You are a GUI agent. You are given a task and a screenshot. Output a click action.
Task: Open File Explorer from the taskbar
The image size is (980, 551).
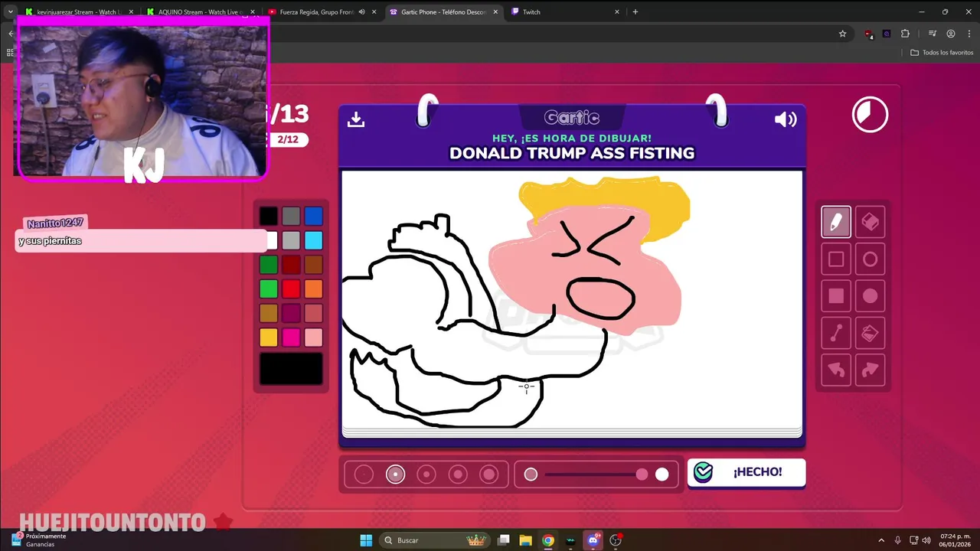(526, 540)
